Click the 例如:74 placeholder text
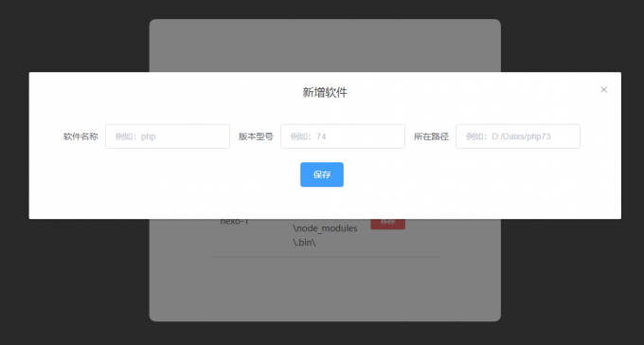 click(x=308, y=136)
